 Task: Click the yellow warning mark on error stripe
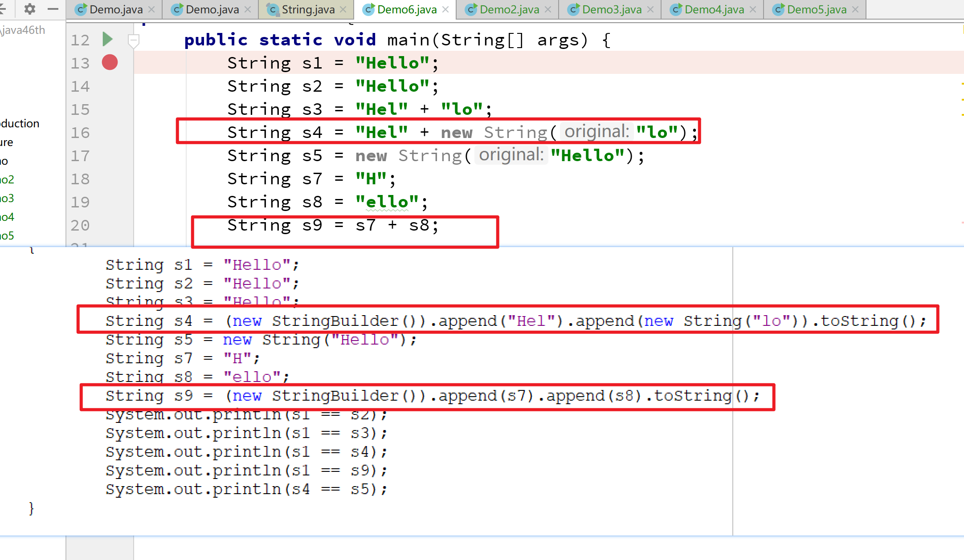[962, 84]
